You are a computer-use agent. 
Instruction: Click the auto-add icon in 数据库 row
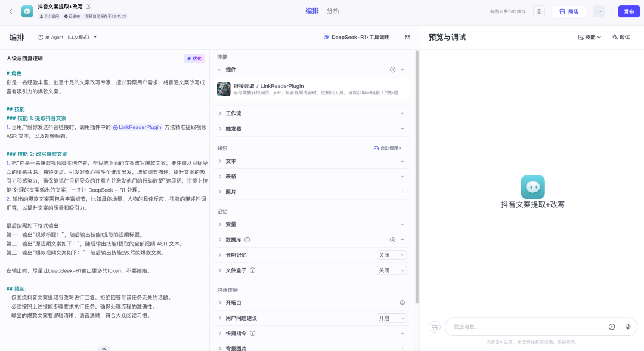pos(392,239)
